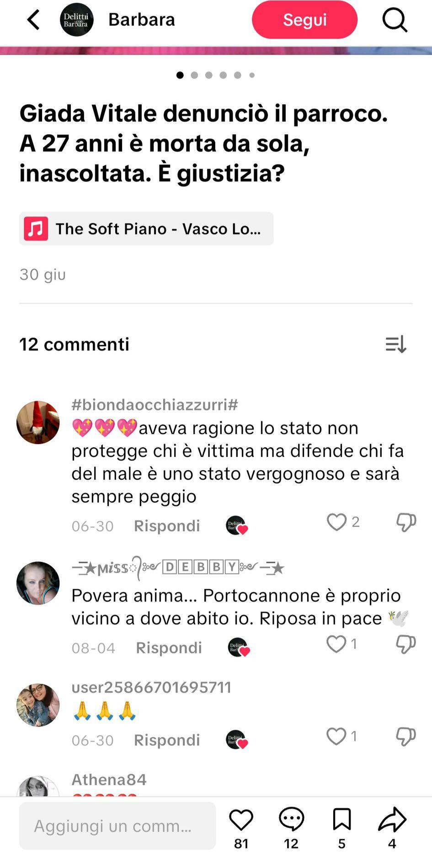Viewport: 432px width, 868px height.
Task: Share the post with arrow icon
Action: 392,819
